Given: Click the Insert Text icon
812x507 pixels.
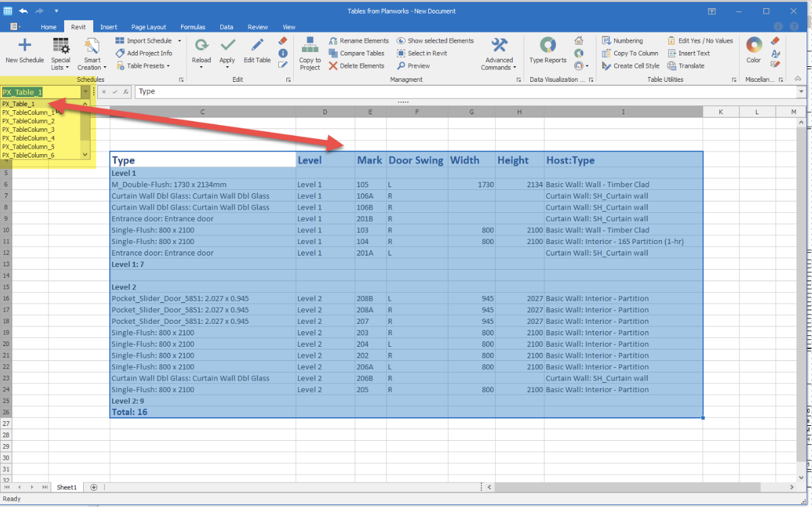Looking at the screenshot, I should pyautogui.click(x=672, y=53).
